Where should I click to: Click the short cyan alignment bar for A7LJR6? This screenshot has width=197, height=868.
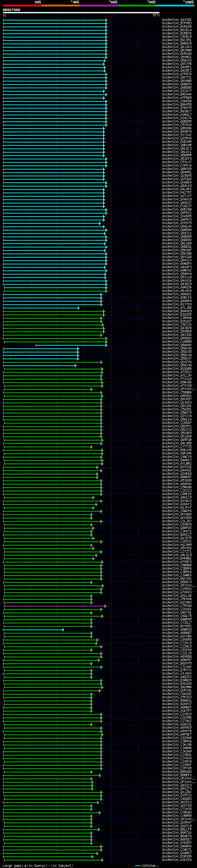(41, 308)
